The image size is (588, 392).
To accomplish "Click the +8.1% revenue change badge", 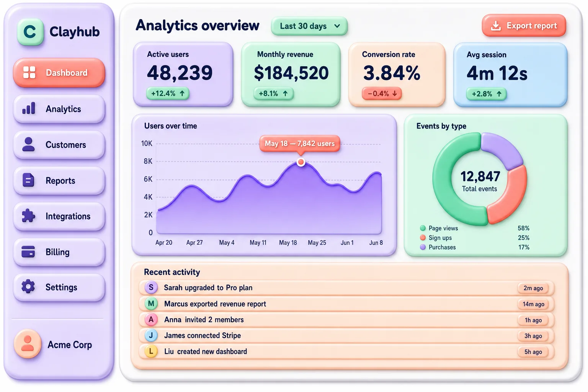I will [273, 93].
